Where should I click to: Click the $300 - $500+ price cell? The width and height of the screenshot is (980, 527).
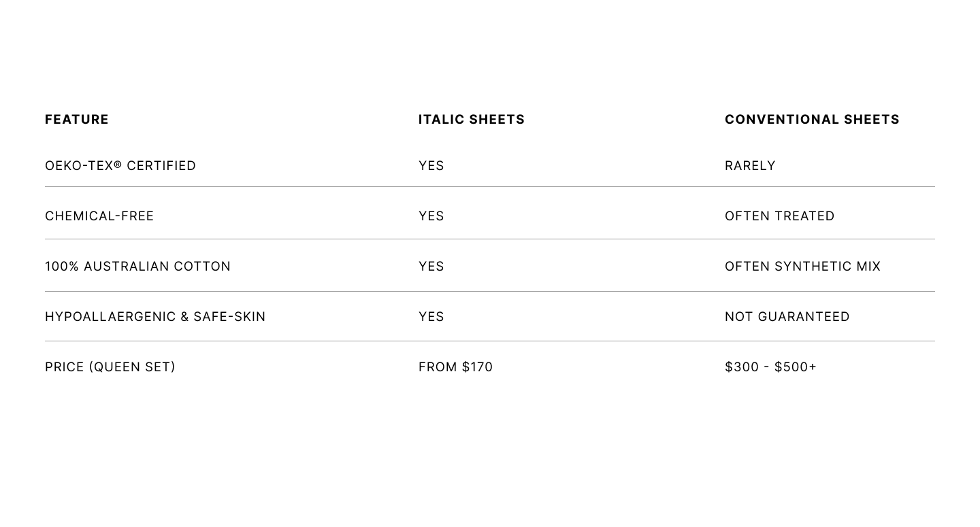coord(771,367)
